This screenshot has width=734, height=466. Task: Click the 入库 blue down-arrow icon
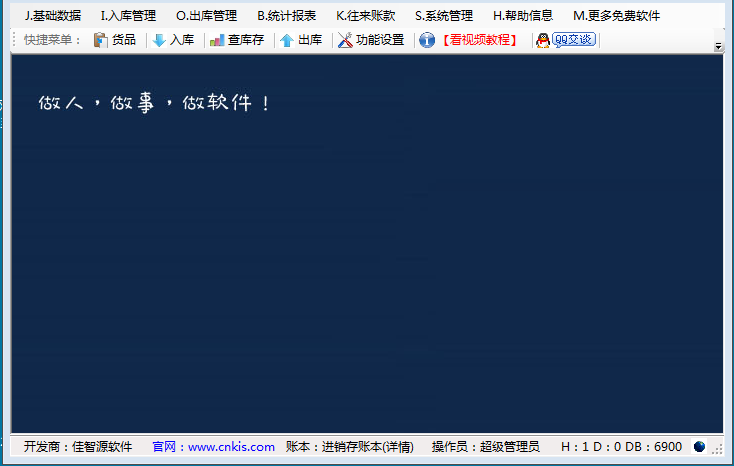click(159, 41)
